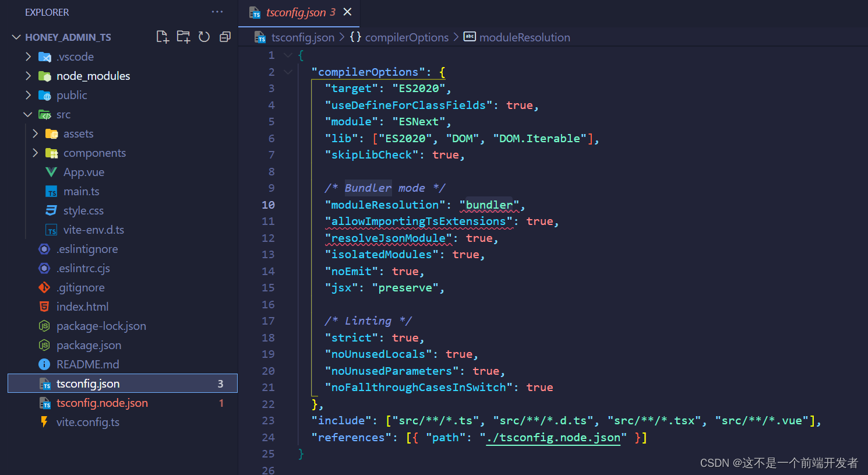Click the New File icon in Explorer header
Viewport: 868px width, 475px height.
click(x=163, y=37)
